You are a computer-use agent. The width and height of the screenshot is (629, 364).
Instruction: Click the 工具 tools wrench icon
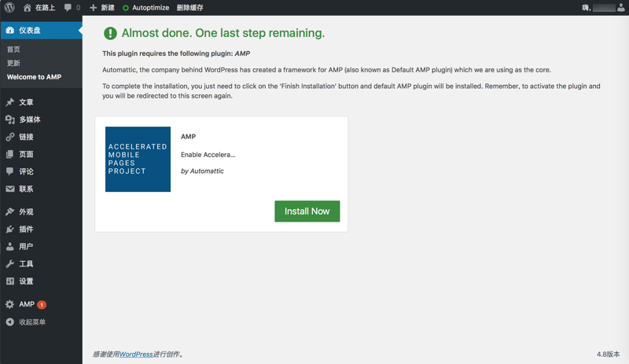click(10, 264)
